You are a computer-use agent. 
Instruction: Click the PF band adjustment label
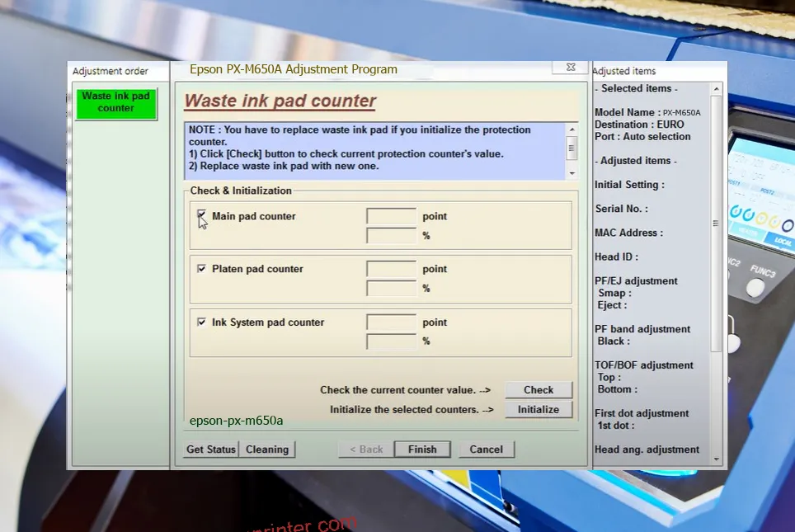coord(642,329)
